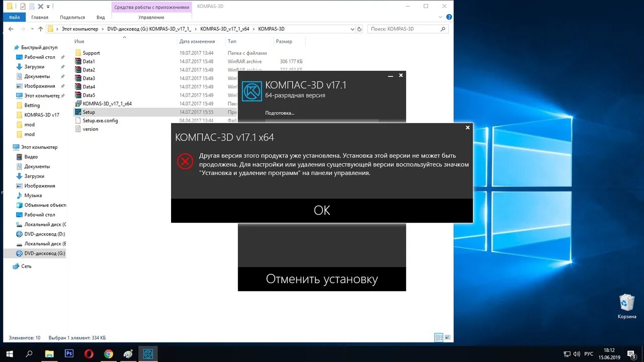Image resolution: width=644 pixels, height=362 pixels.
Task: Select the Data4 archive file
Action: tap(89, 87)
